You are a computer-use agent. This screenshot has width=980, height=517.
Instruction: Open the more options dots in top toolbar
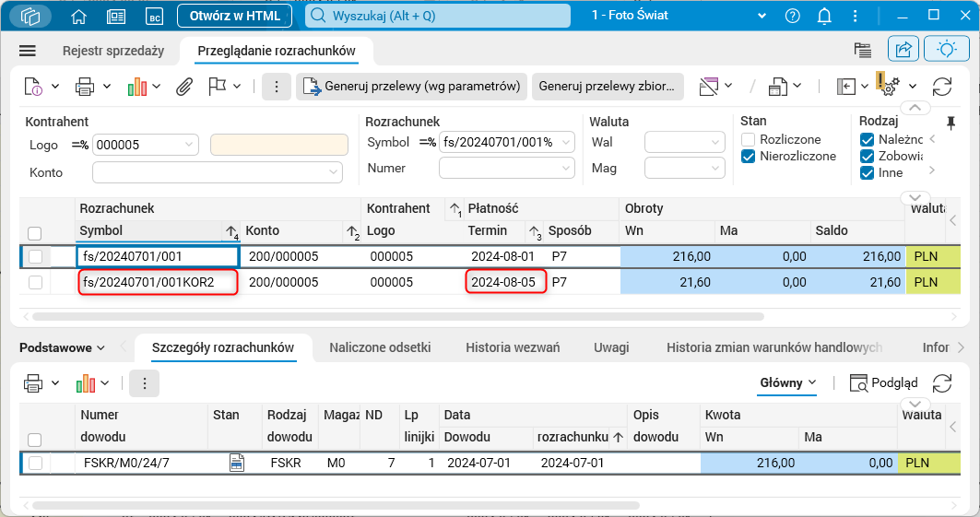277,87
